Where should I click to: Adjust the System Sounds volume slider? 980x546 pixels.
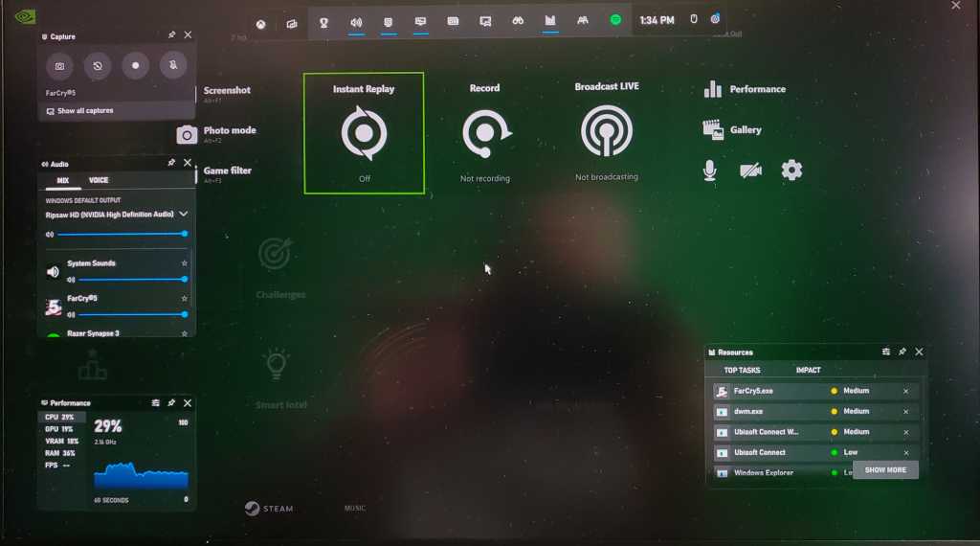132,279
